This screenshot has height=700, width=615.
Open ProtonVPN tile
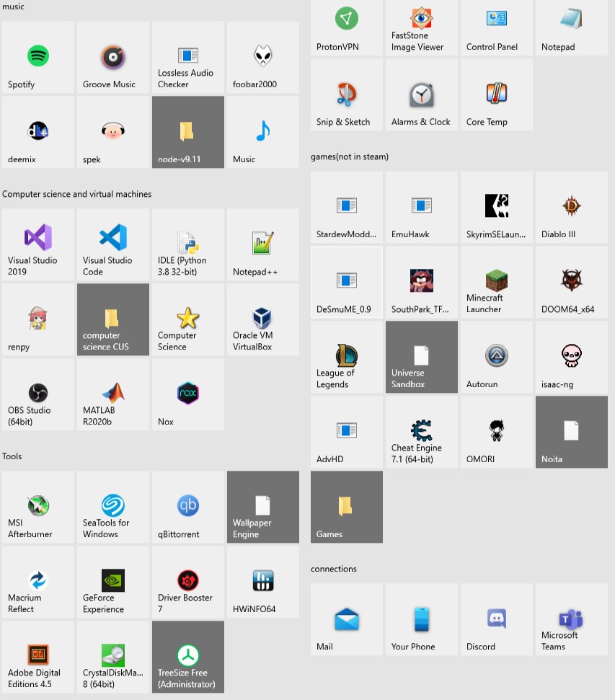pyautogui.click(x=347, y=27)
